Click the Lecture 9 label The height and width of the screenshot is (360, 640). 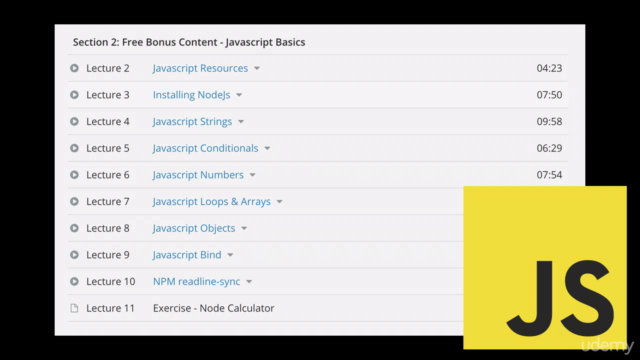pyautogui.click(x=108, y=255)
